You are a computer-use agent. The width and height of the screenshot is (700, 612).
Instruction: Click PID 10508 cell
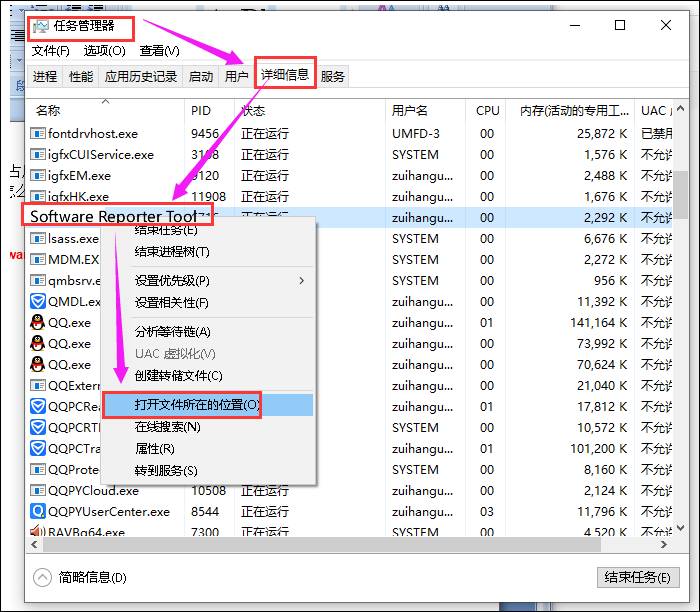point(208,491)
